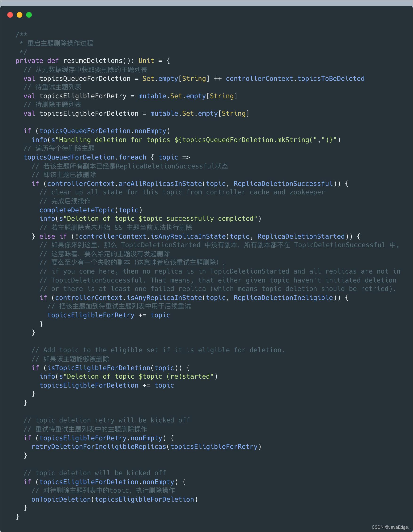Click the "clear up all state" comment
The image size is (413, 532).
pos(182,192)
